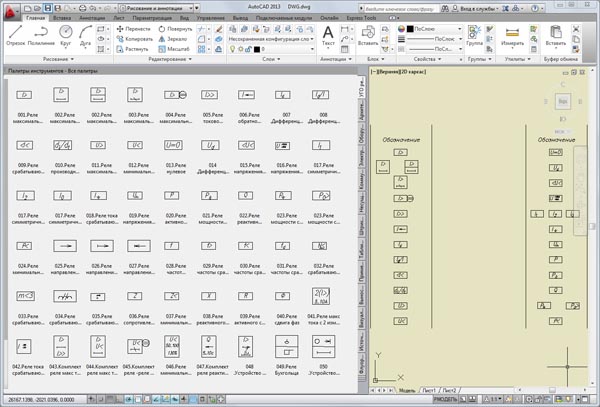Open the Текст text tool

(332, 36)
